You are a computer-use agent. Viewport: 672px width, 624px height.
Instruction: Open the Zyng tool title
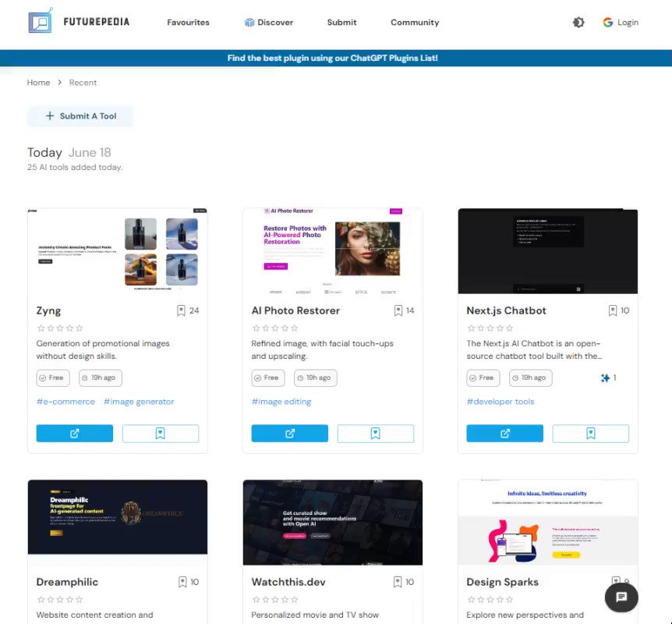point(48,310)
